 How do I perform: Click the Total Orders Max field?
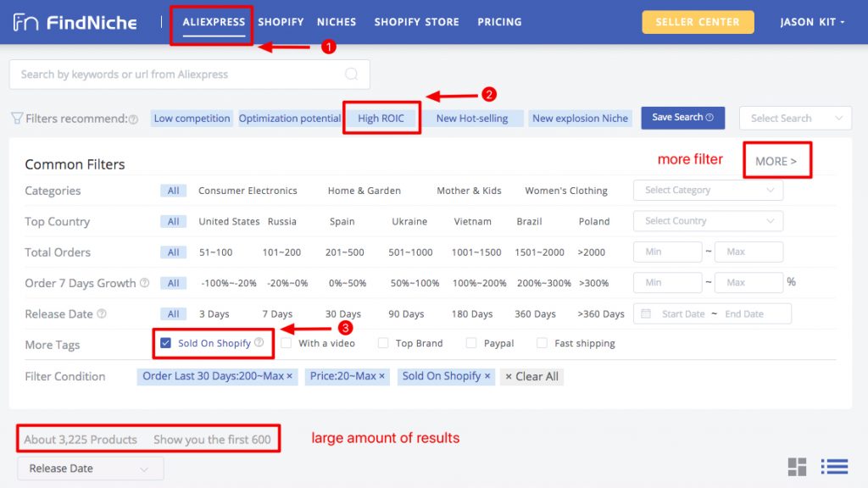point(748,252)
